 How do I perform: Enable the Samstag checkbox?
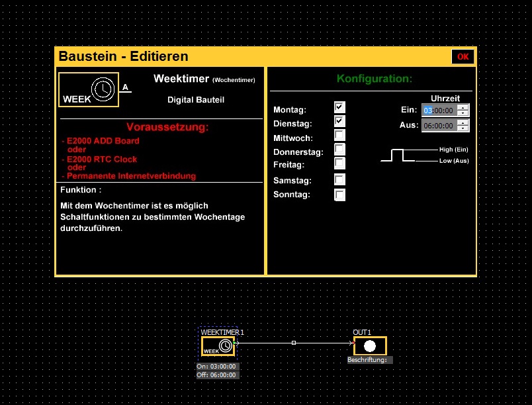[x=339, y=179]
